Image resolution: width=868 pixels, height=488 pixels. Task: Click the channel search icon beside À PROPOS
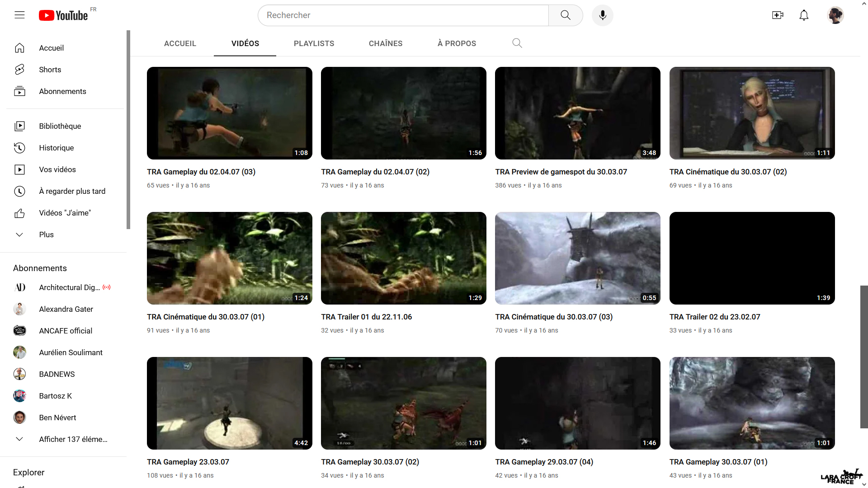(x=517, y=43)
